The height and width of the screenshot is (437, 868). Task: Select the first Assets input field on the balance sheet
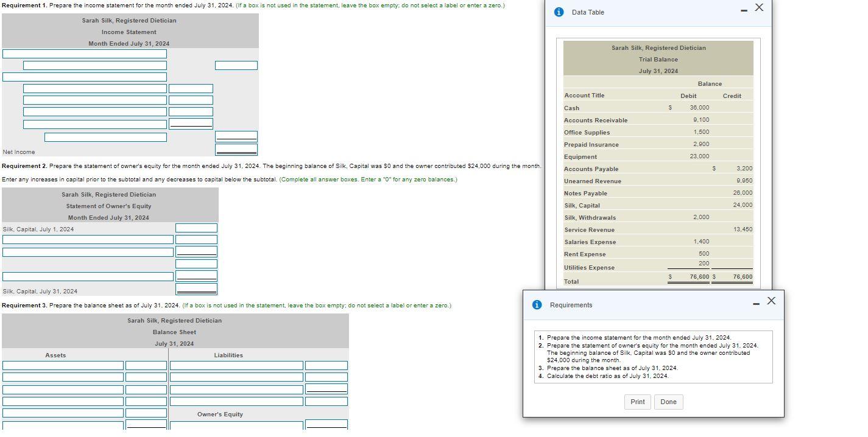click(x=62, y=365)
